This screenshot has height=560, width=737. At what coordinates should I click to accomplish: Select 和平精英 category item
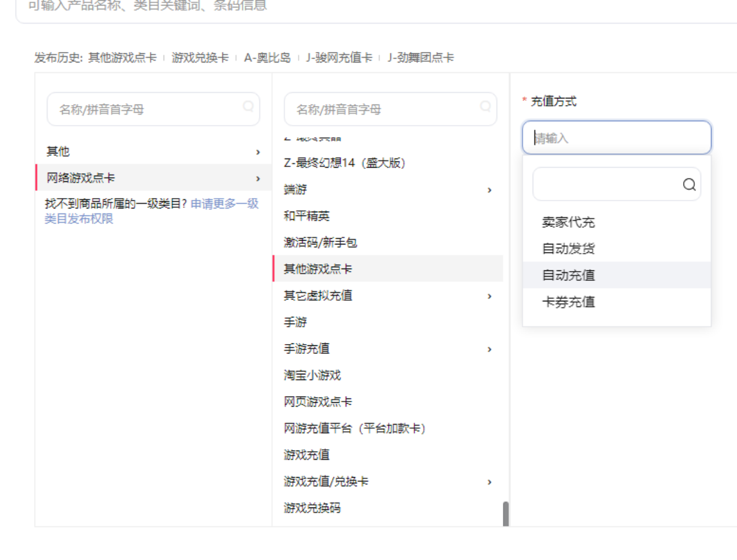click(307, 216)
